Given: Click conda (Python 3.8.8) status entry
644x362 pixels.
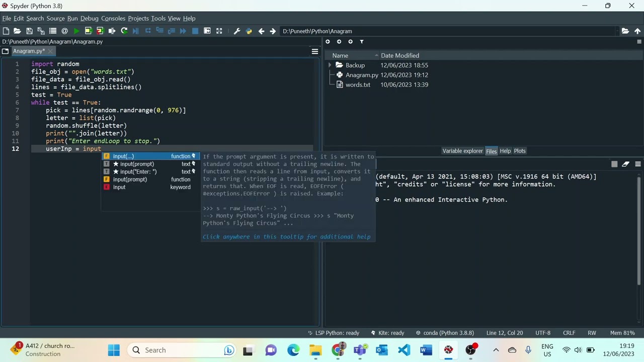Looking at the screenshot, I should tap(445, 333).
